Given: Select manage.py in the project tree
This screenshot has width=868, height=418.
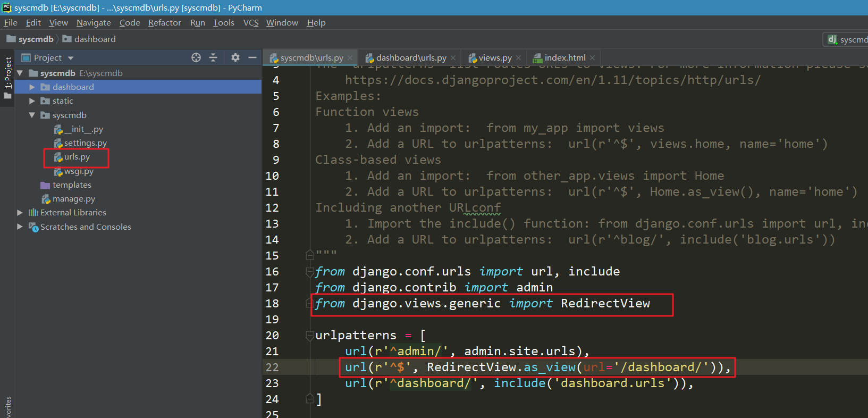Looking at the screenshot, I should [74, 199].
